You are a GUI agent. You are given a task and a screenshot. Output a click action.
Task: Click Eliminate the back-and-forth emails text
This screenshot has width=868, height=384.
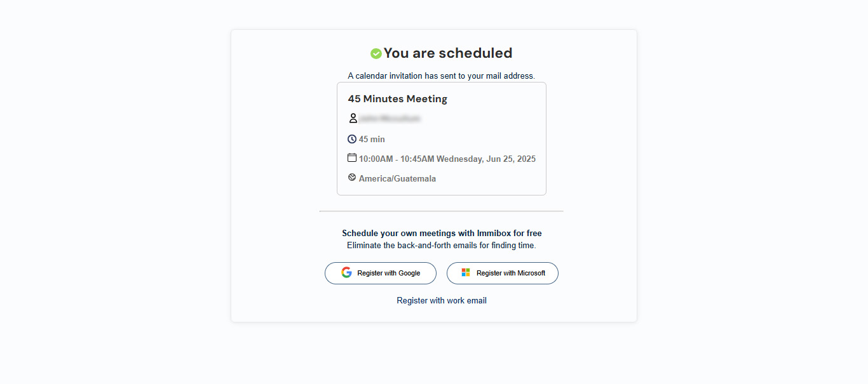coord(442,246)
